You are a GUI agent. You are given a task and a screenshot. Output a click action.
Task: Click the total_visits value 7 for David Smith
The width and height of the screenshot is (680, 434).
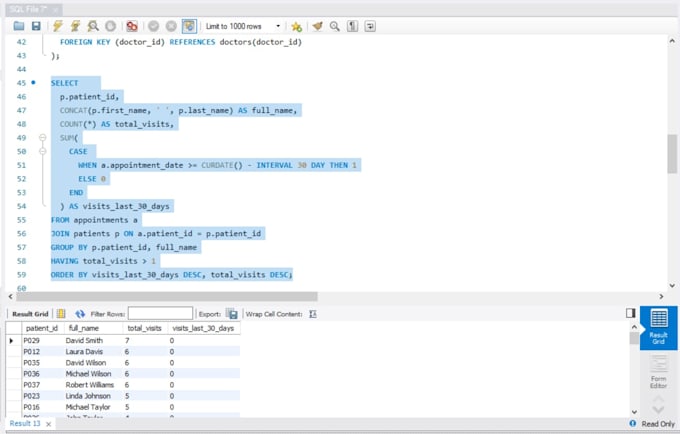145,340
